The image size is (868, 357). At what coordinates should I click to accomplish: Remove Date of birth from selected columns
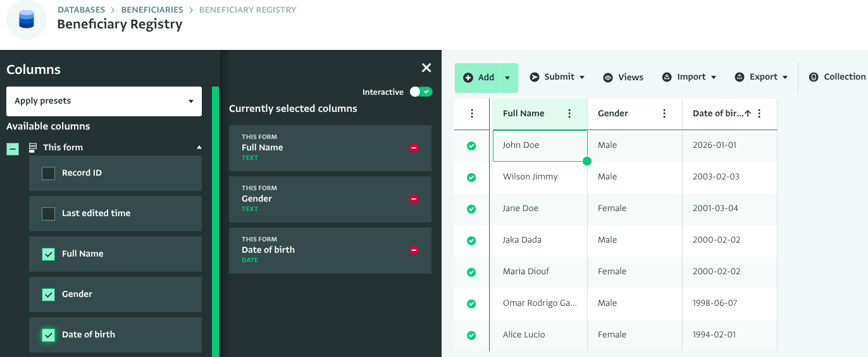click(414, 250)
